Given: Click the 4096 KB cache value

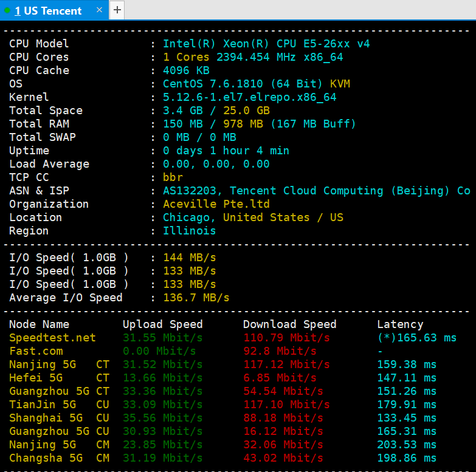Looking at the screenshot, I should click(x=186, y=70).
